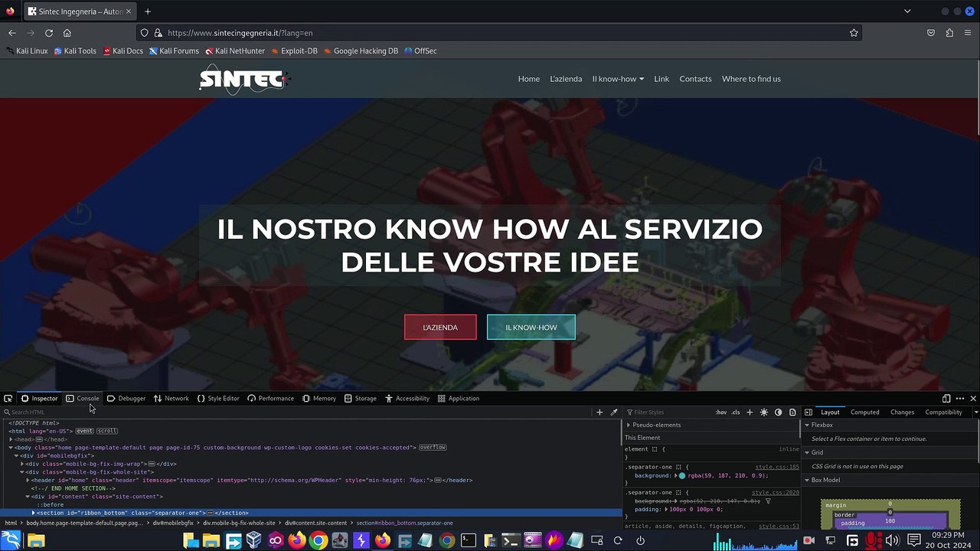Open Exploit-DB bookmark

point(293,51)
